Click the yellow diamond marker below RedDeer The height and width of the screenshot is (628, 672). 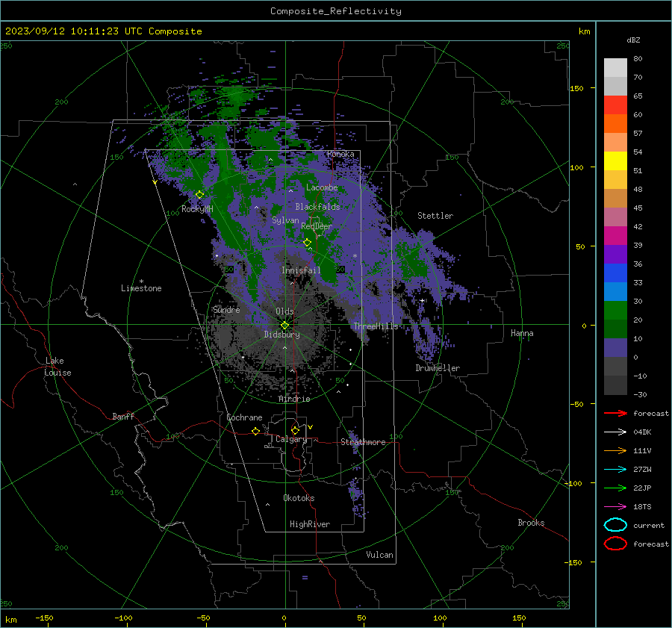[307, 243]
